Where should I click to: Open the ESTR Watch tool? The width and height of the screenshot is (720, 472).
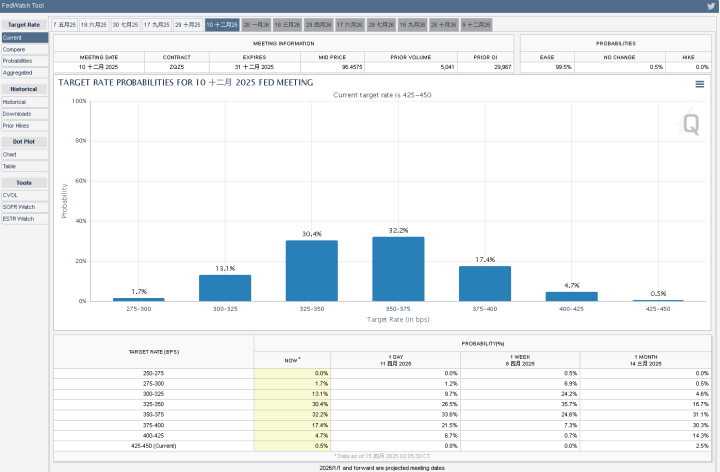pyautogui.click(x=18, y=219)
